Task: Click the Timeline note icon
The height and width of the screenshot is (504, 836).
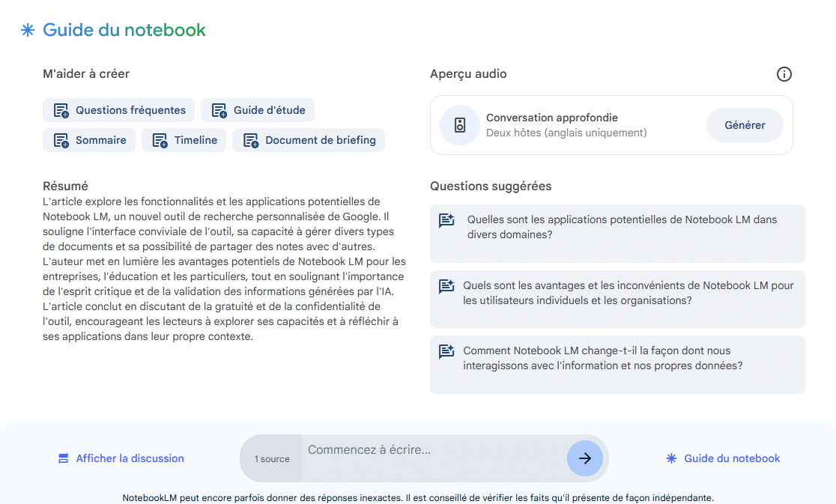Action: point(160,140)
